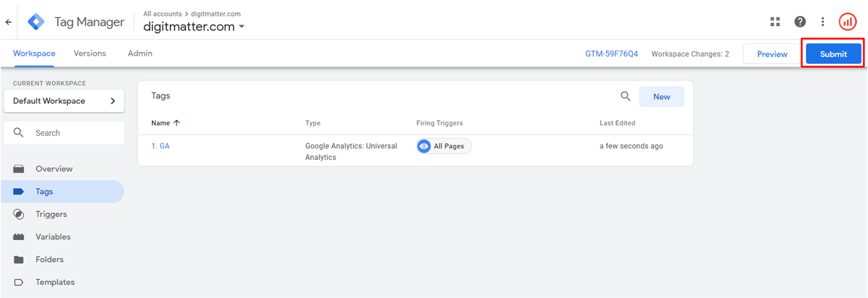This screenshot has height=298, width=868.
Task: Open the Default Workspace selector
Action: 64,101
